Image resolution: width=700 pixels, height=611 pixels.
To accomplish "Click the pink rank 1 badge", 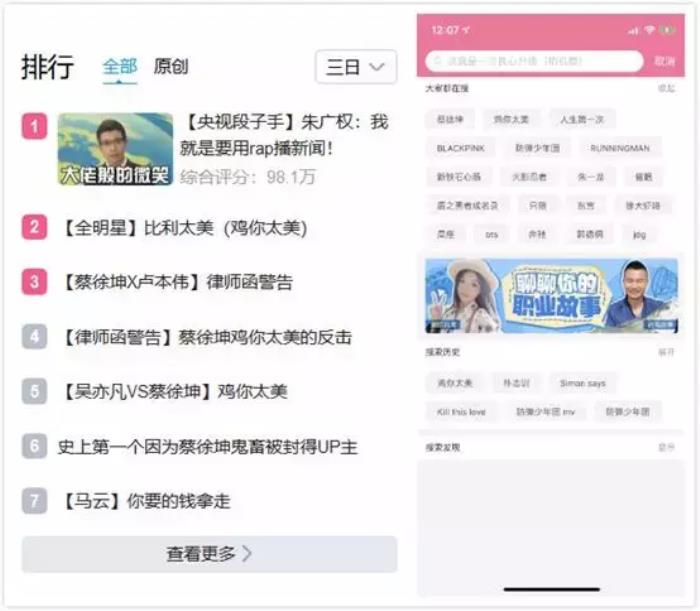I will point(34,126).
